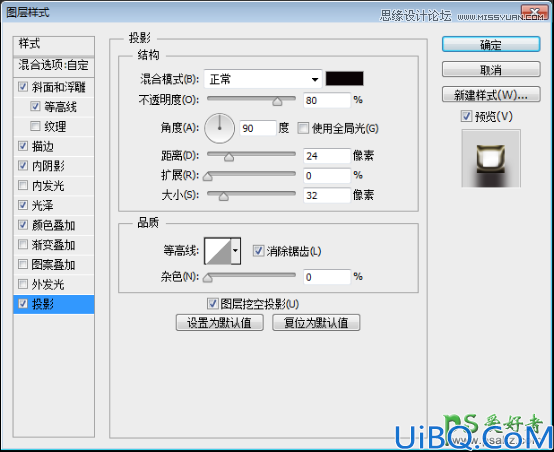Select the 描边 style row

coord(54,146)
